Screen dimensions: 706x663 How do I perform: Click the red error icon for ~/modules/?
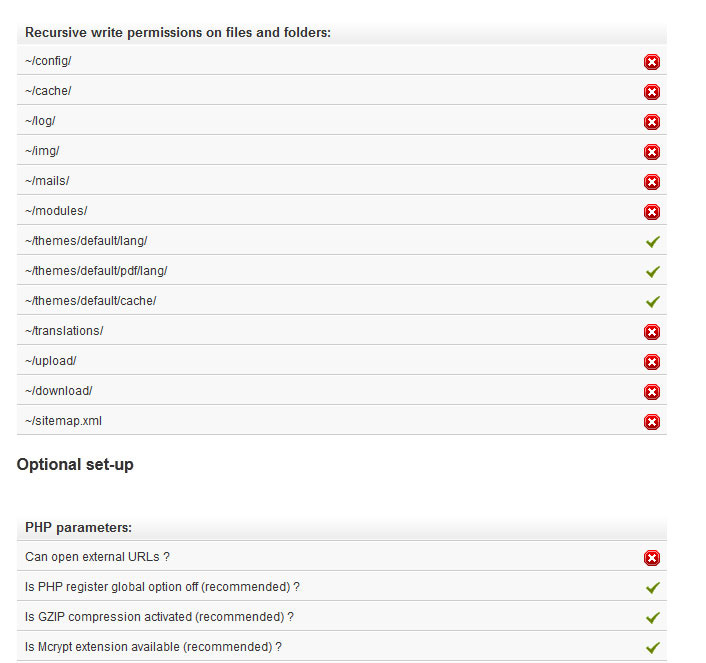coord(652,212)
